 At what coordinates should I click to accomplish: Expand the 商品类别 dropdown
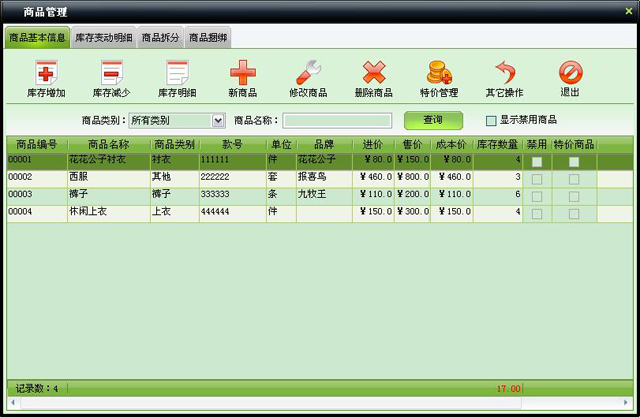[x=218, y=120]
